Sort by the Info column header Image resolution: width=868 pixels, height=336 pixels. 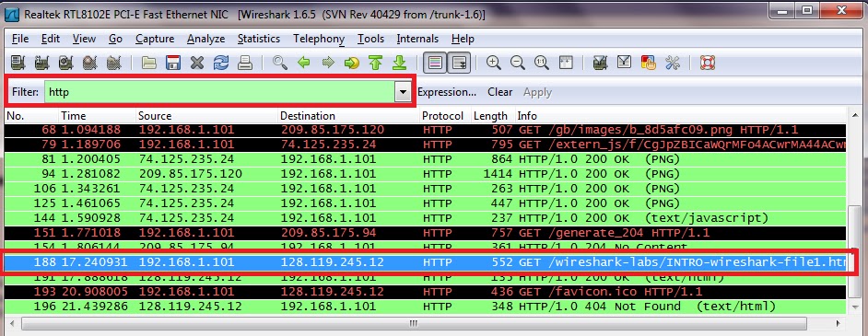[x=681, y=116]
